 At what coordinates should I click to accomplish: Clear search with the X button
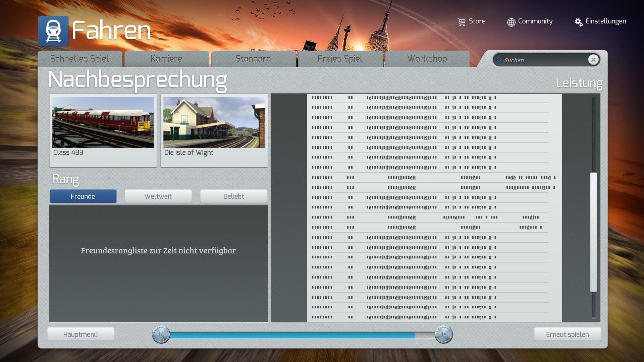tap(593, 60)
